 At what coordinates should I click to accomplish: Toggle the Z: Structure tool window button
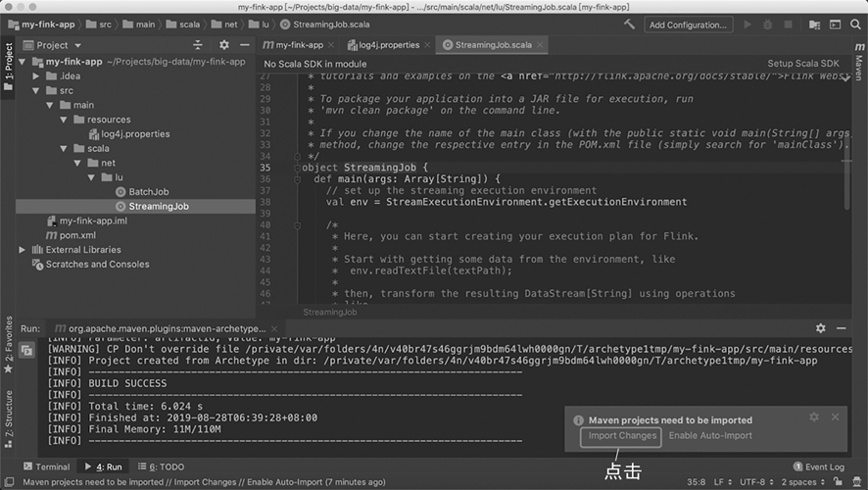coord(8,419)
